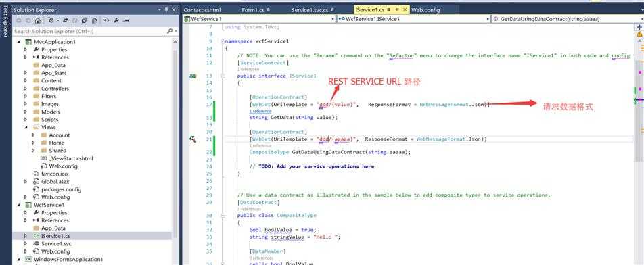
Task: Select favicon.ico file
Action: [x=54, y=174]
